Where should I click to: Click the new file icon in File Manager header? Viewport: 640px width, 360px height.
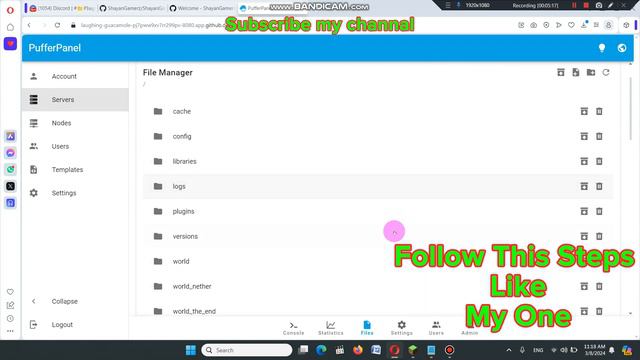coord(576,72)
